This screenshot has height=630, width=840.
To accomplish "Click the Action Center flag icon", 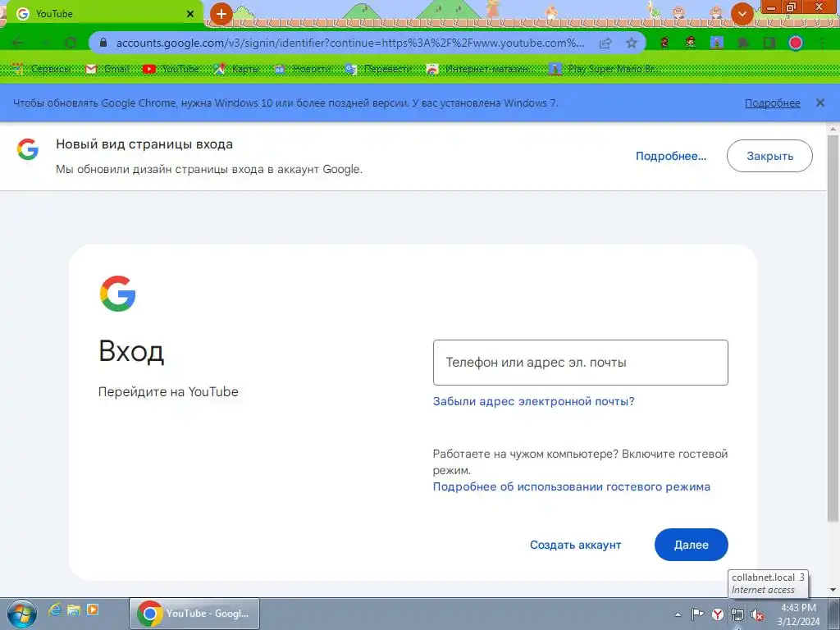I will 697,614.
